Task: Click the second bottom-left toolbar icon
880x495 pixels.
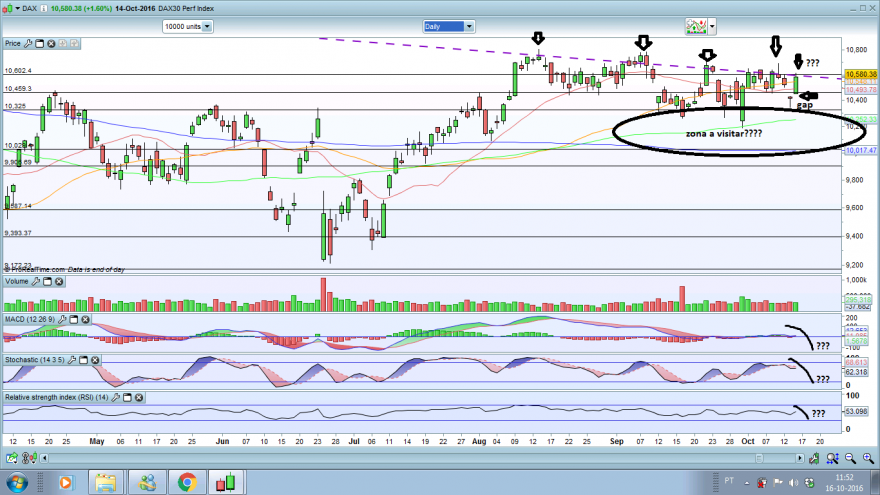Action: tap(29, 459)
